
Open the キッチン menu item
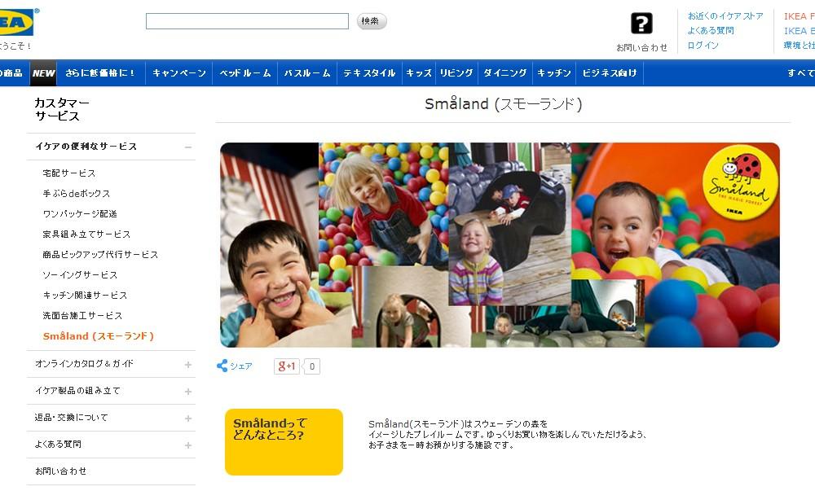pyautogui.click(x=553, y=73)
